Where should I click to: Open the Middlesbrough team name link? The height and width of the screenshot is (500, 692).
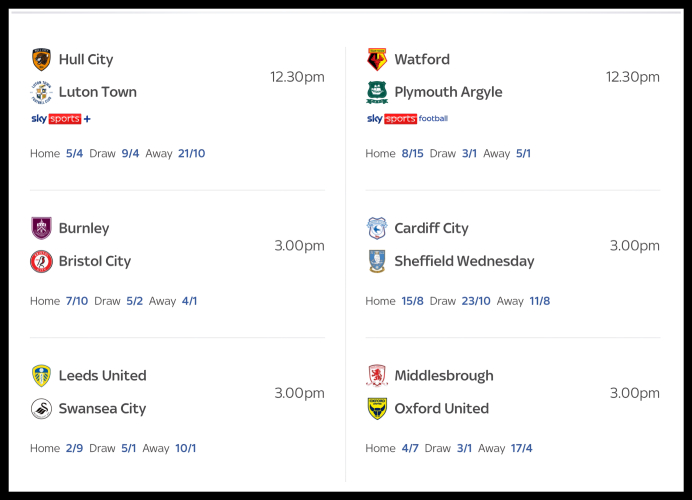click(444, 376)
